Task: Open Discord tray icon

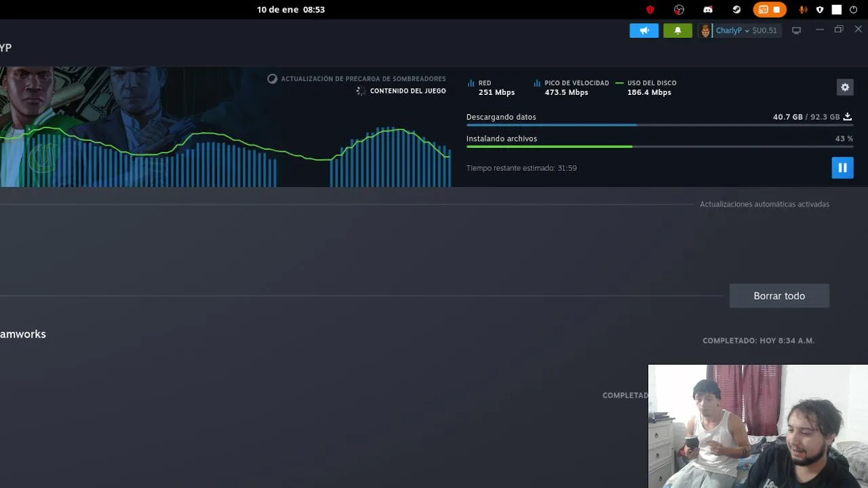Action: click(708, 9)
